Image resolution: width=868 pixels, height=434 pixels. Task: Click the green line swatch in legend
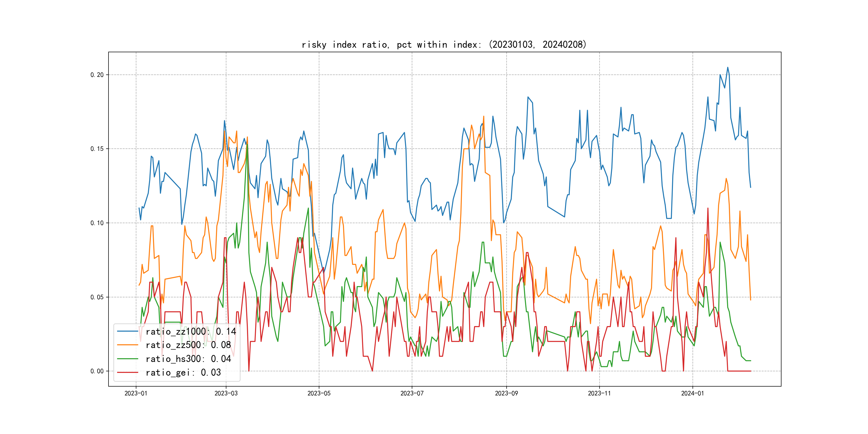click(x=128, y=359)
